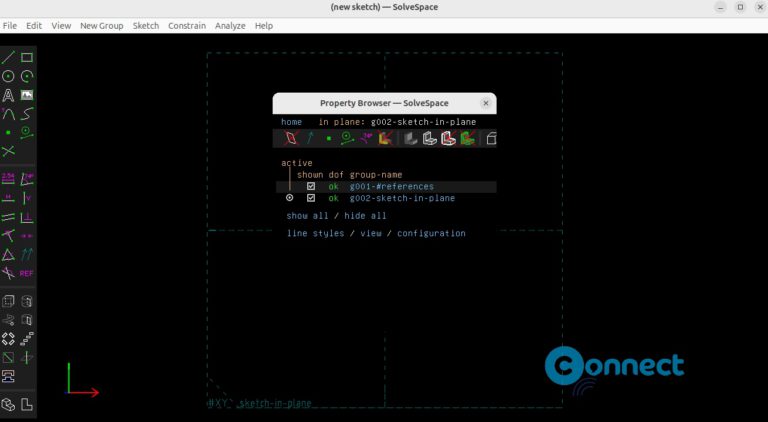Toggle shaded model display icon
768x422 pixels.
pyautogui.click(x=410, y=139)
